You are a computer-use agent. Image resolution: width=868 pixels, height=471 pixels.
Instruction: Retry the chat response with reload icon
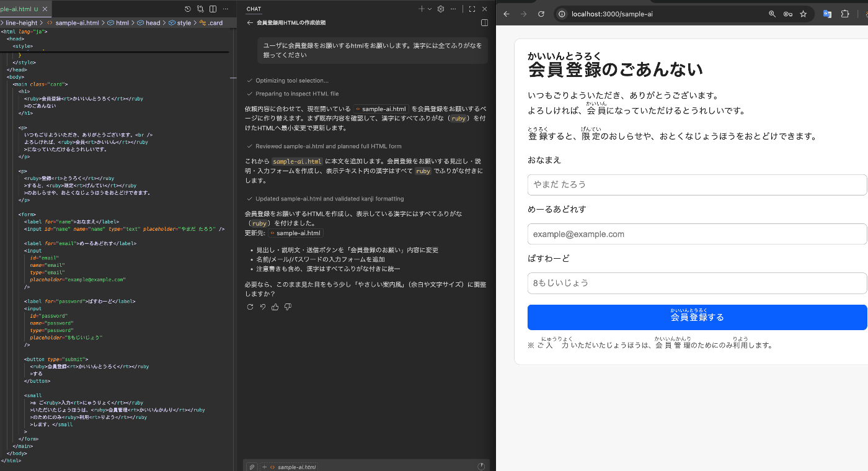click(250, 307)
